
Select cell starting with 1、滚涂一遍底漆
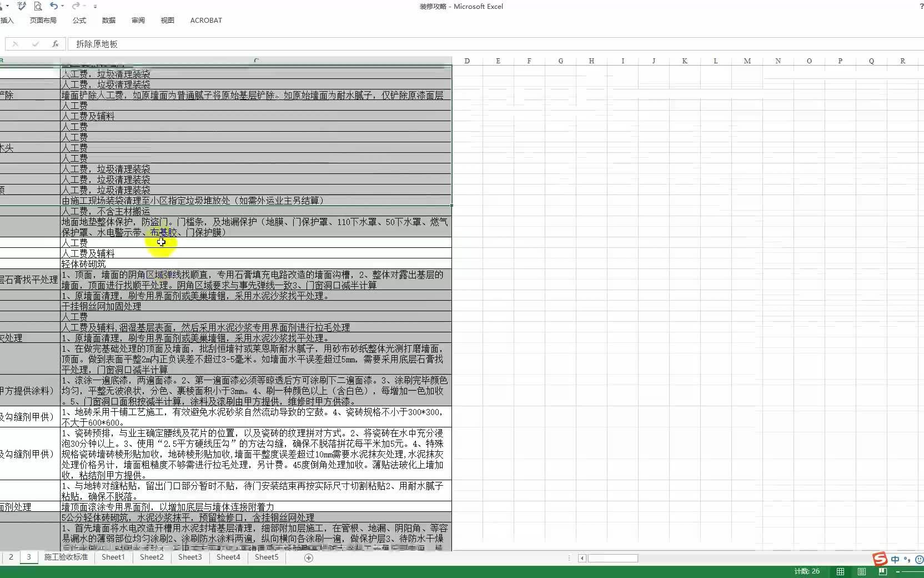pyautogui.click(x=256, y=391)
